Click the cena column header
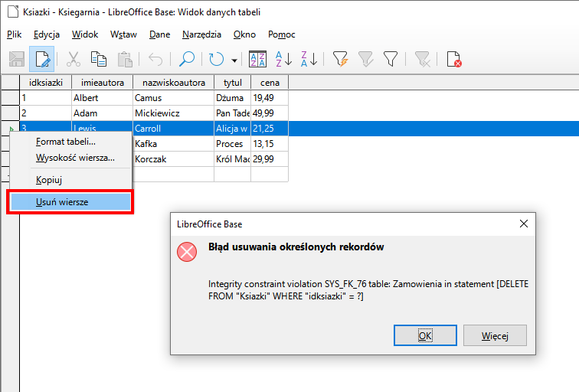 tap(270, 83)
